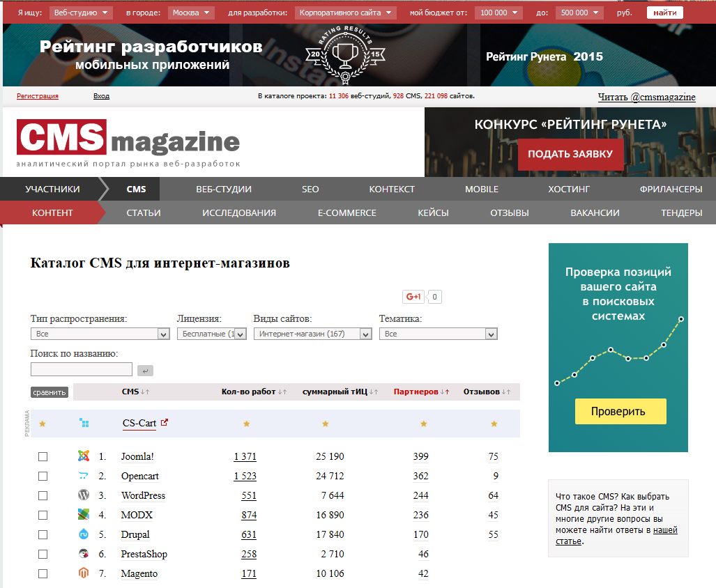Open the Виды сайтов dropdown

tap(313, 334)
